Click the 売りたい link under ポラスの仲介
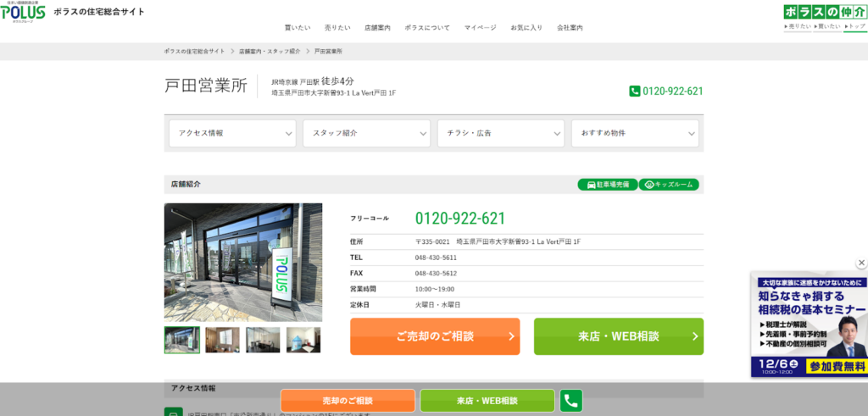The width and height of the screenshot is (868, 416). (x=797, y=26)
